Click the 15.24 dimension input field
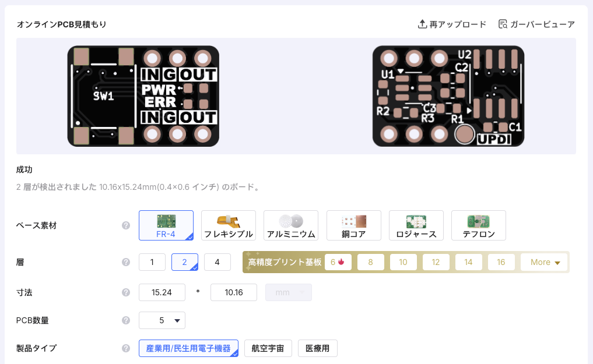 162,292
